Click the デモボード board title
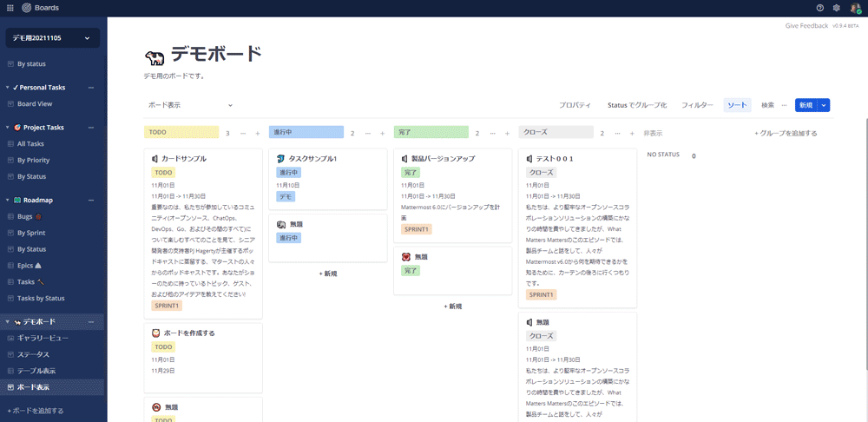The image size is (868, 422). [x=216, y=55]
